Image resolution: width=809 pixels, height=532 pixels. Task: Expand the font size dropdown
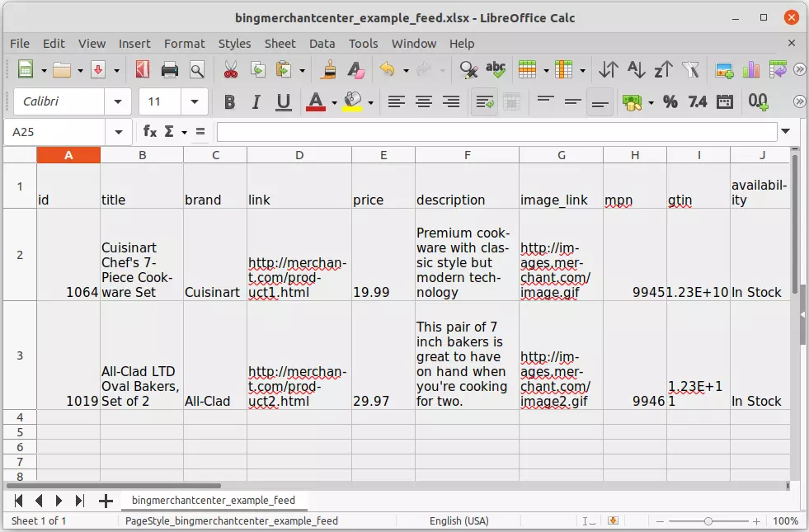click(x=194, y=101)
